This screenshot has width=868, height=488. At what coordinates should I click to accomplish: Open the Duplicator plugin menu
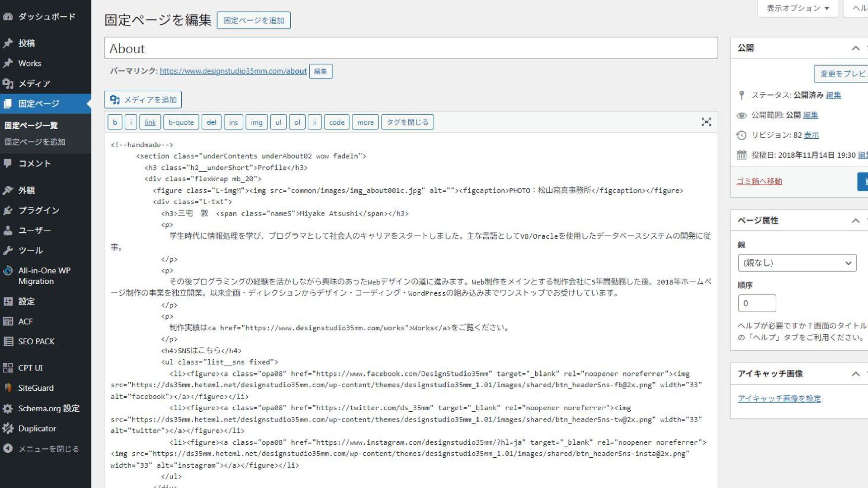(37, 428)
